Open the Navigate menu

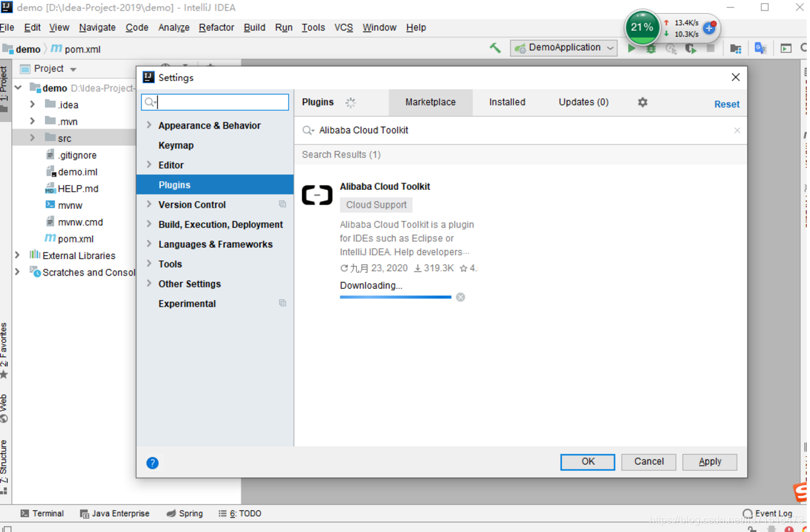point(97,28)
